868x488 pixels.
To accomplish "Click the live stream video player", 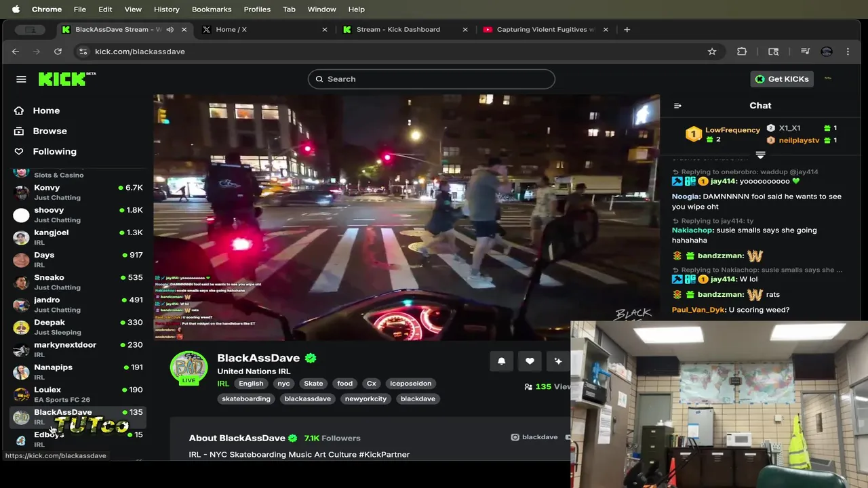I will (x=406, y=217).
